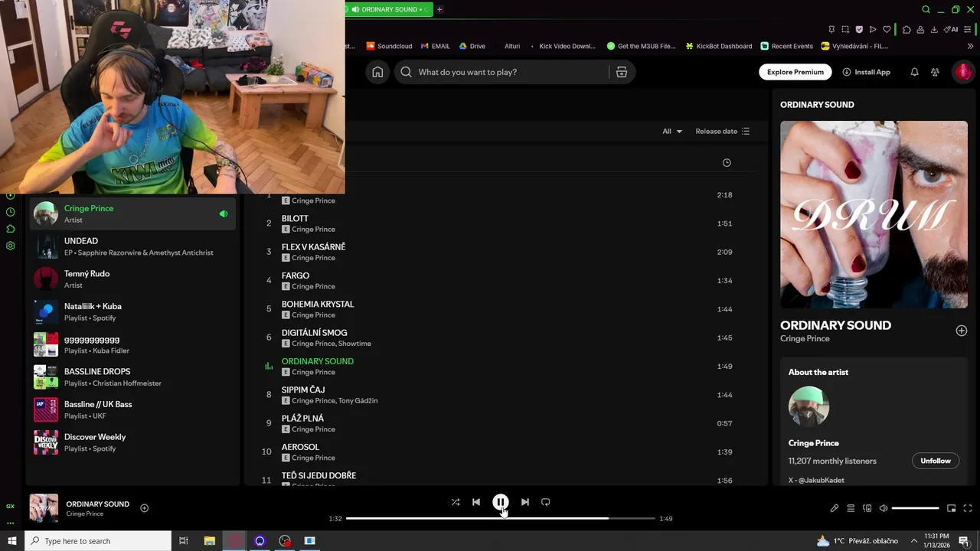Enter full screen mode
This screenshot has height=551, width=980.
coord(968,508)
